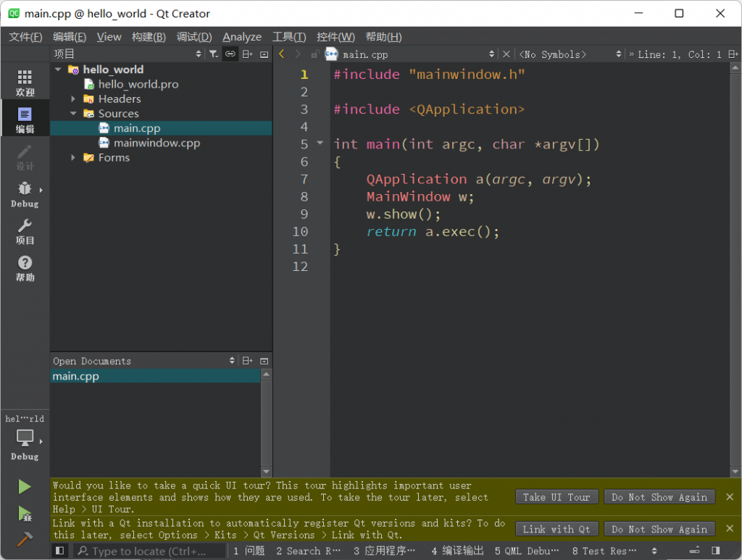
Task: Open the Design mode (设计)
Action: 25,156
